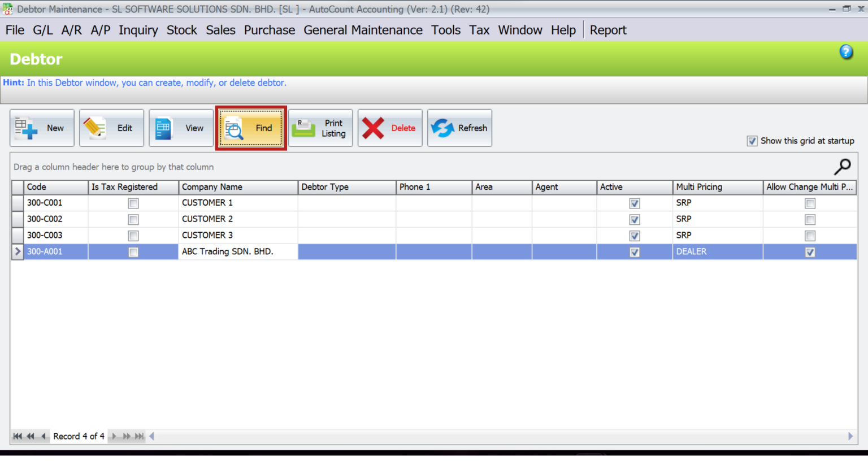Click the Phone 1 column header
This screenshot has height=461, width=868.
434,187
